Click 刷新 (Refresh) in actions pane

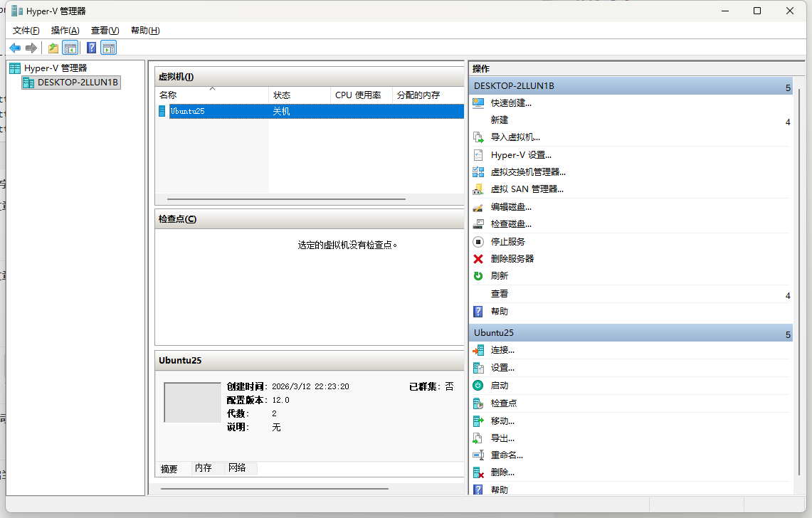(x=500, y=276)
